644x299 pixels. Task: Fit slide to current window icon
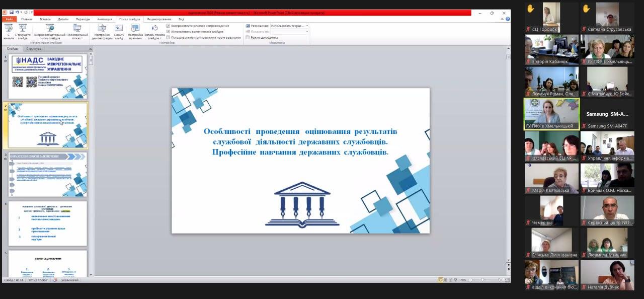pyautogui.click(x=507, y=279)
